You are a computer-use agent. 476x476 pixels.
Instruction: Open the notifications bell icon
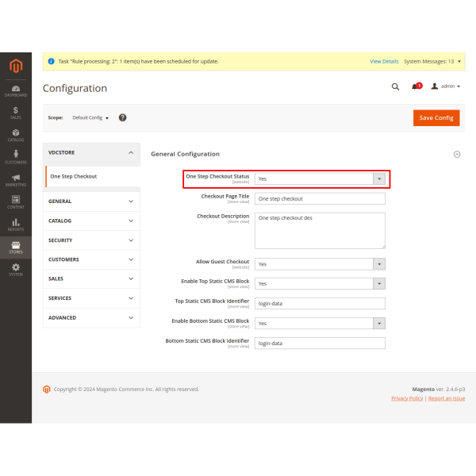pyautogui.click(x=415, y=86)
